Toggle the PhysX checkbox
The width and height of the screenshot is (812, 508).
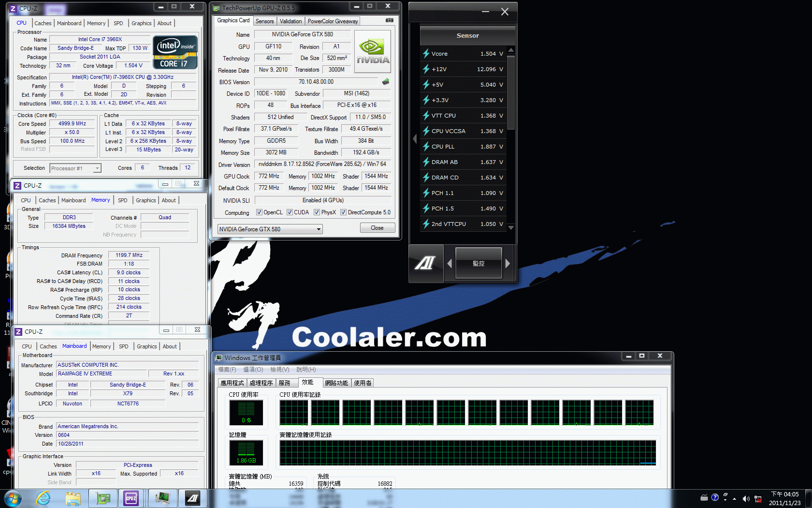[317, 212]
